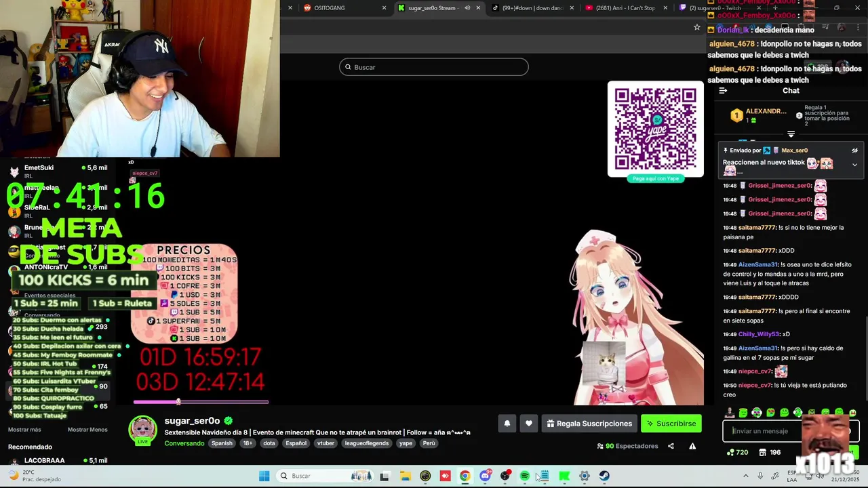Click username saitama7777 in chat
The width and height of the screenshot is (868, 488).
757,228
